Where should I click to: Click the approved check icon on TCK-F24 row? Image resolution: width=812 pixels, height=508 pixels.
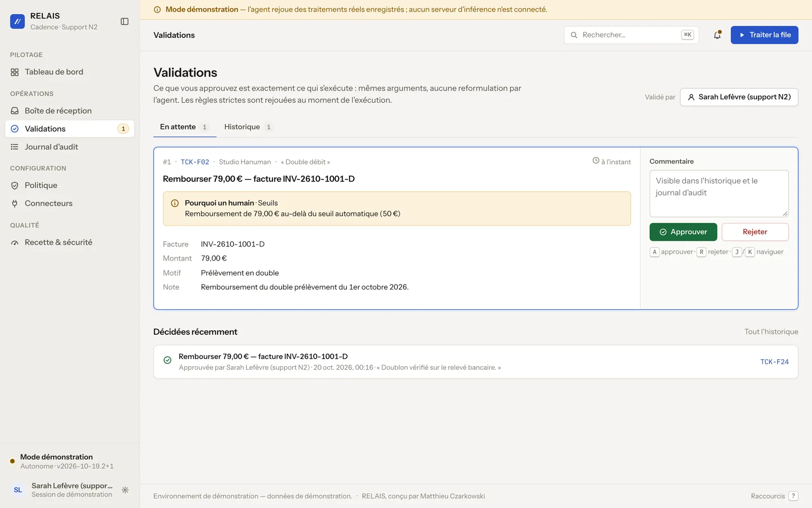(x=167, y=360)
